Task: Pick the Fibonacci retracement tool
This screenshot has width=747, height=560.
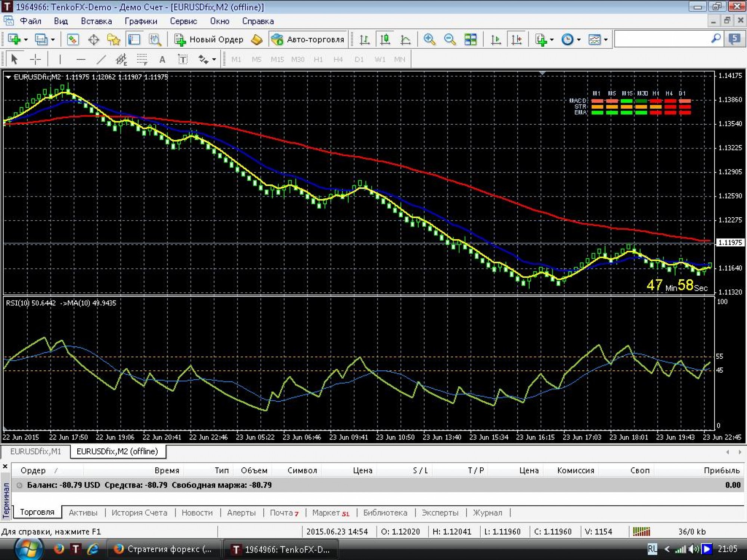Action: tap(142, 59)
